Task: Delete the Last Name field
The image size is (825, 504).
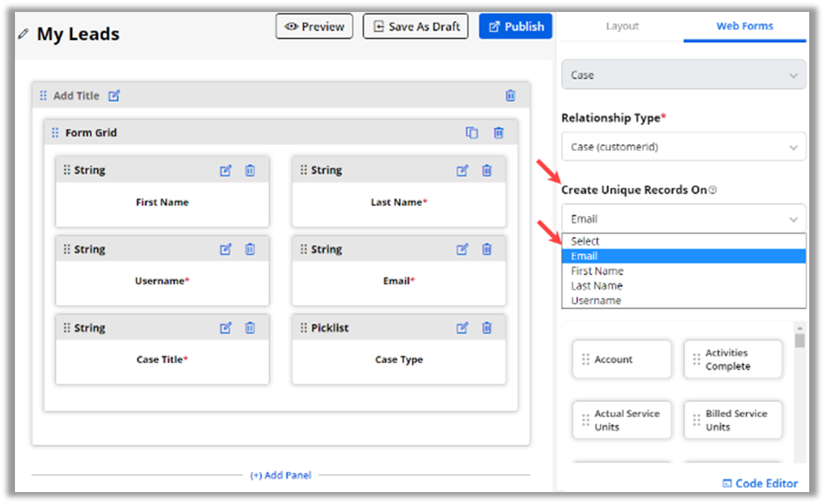Action: coord(487,170)
